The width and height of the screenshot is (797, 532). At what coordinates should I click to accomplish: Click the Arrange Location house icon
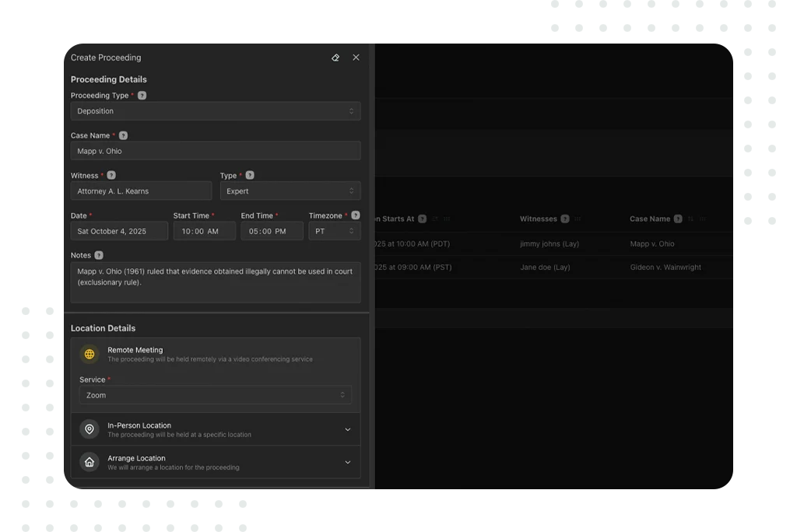click(x=90, y=462)
